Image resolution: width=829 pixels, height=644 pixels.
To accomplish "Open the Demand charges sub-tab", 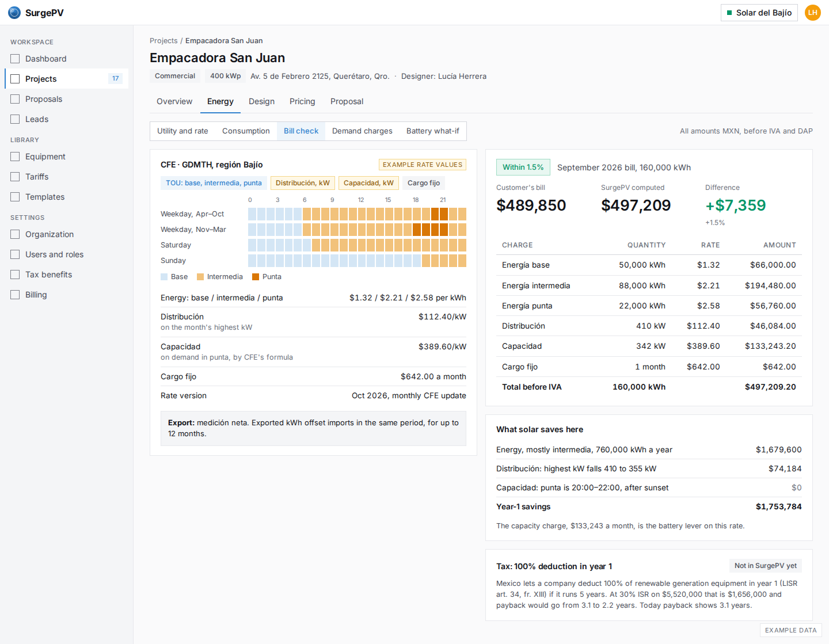I will coord(362,131).
